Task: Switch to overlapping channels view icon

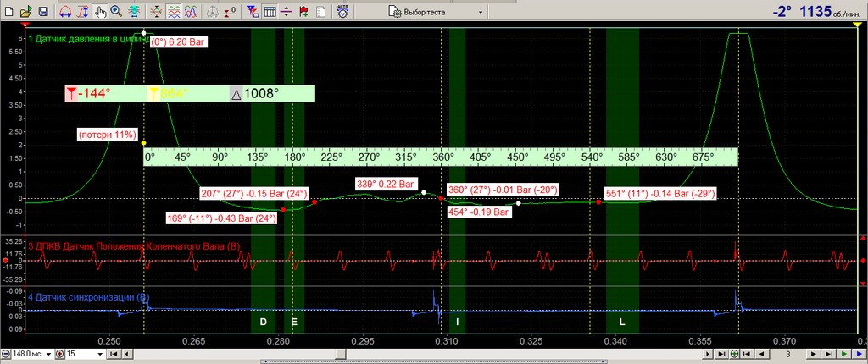Action: 191,11
